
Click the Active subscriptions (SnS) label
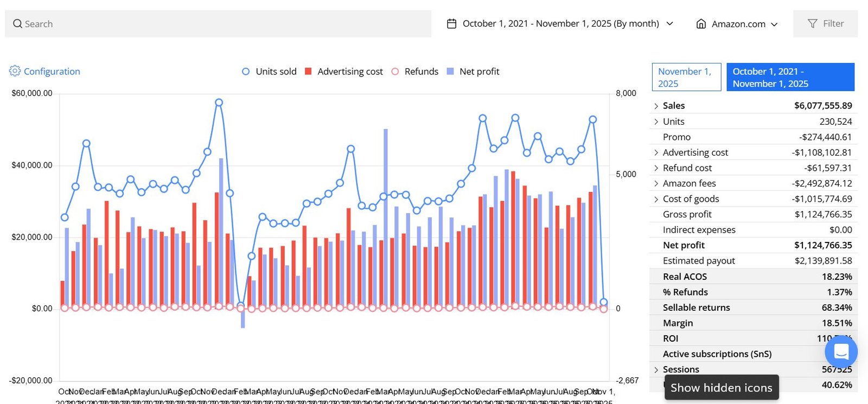pos(717,354)
